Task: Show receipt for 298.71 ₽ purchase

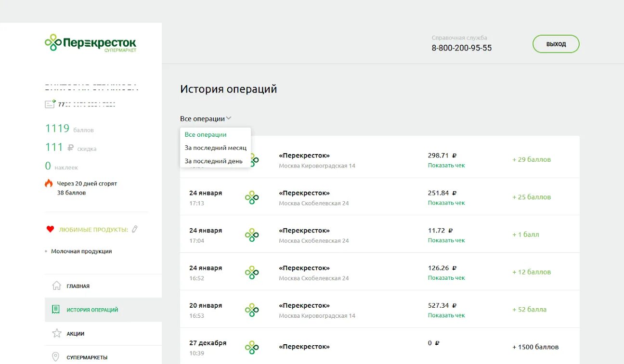Action: (446, 165)
